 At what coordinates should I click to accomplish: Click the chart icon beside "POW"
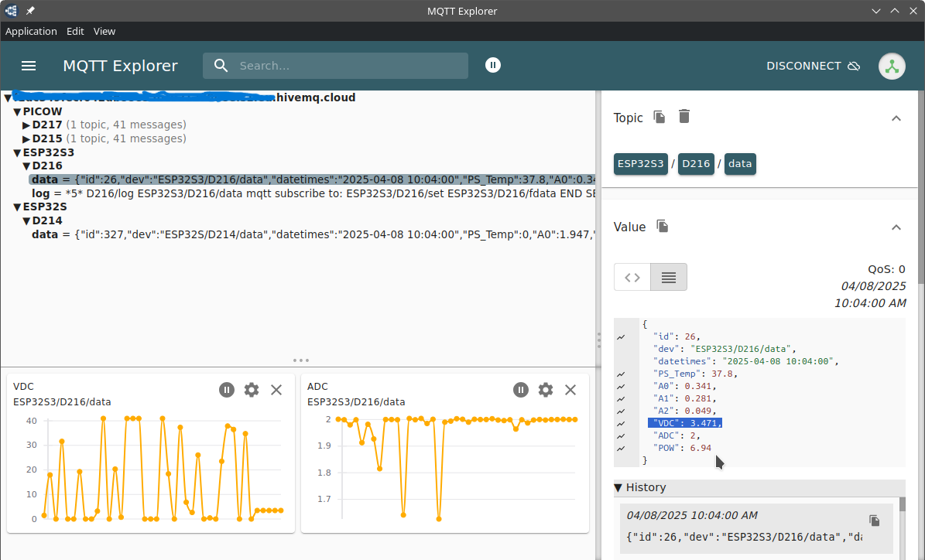pos(621,449)
